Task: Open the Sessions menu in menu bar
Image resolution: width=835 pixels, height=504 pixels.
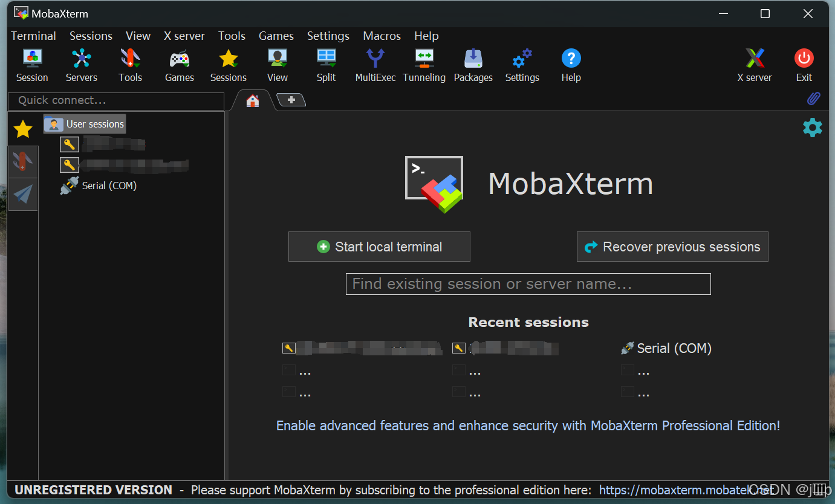Action: pos(91,36)
